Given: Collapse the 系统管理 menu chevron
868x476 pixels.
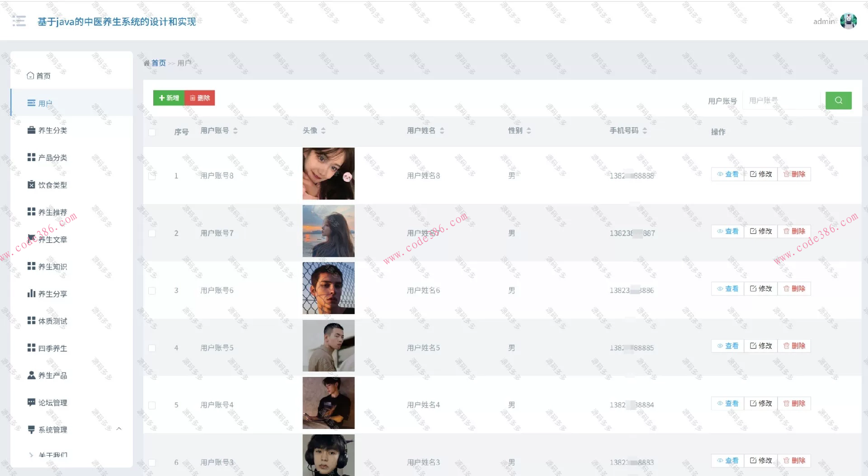Looking at the screenshot, I should coord(119,429).
